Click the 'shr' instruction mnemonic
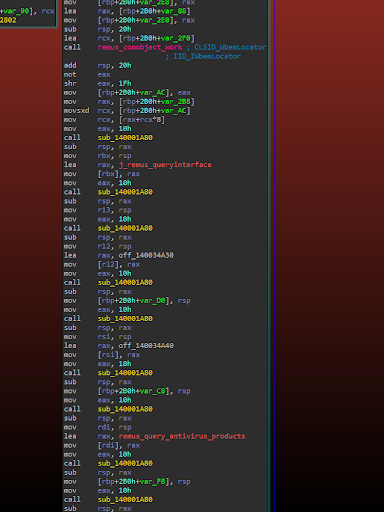 [x=70, y=84]
